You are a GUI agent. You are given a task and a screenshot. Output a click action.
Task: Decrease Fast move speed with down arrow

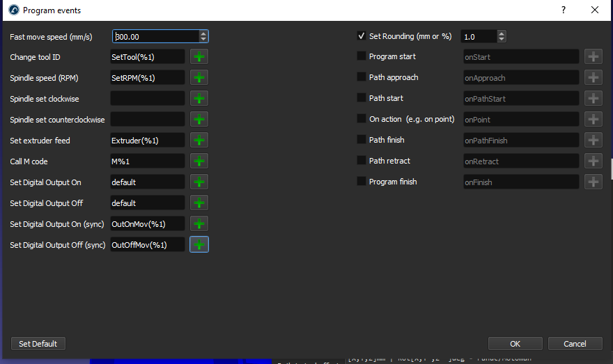click(x=203, y=40)
